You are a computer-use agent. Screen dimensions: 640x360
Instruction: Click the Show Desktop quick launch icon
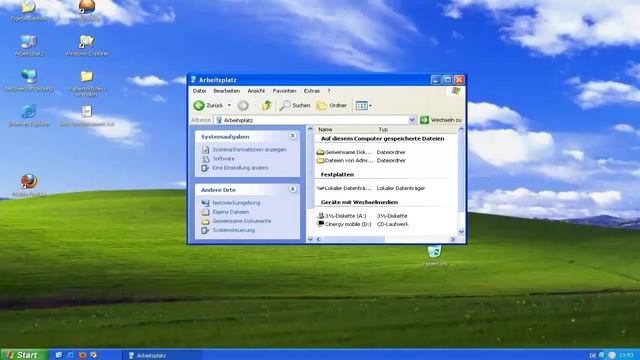point(59,355)
